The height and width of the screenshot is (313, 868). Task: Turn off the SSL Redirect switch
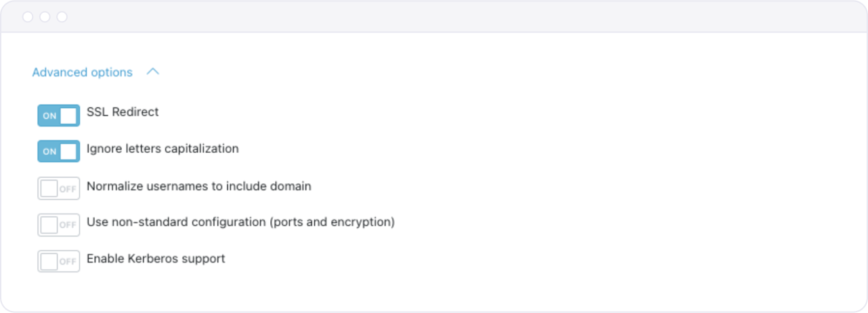point(58,116)
